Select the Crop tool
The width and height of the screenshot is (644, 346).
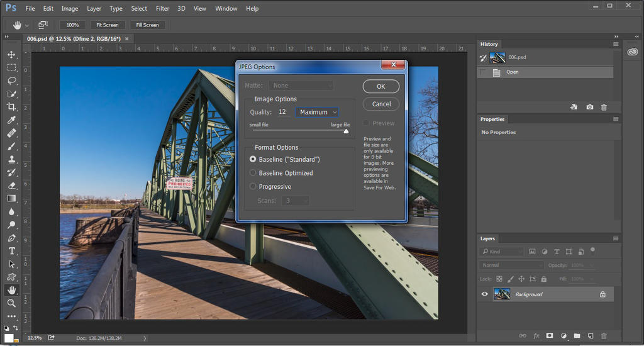[11, 107]
